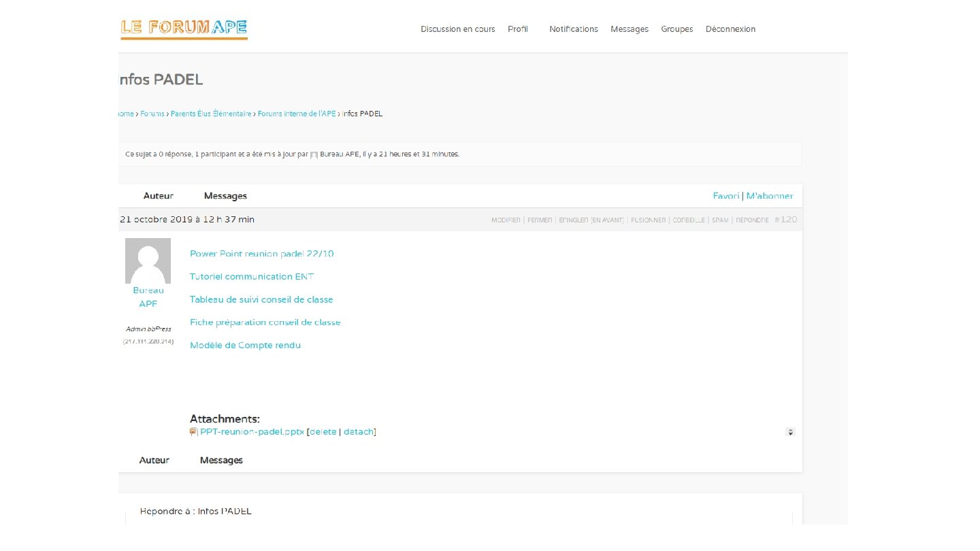The height and width of the screenshot is (551, 980).
Task: Click the Répondre à : Infos PADEL heading
Action: pos(196,511)
